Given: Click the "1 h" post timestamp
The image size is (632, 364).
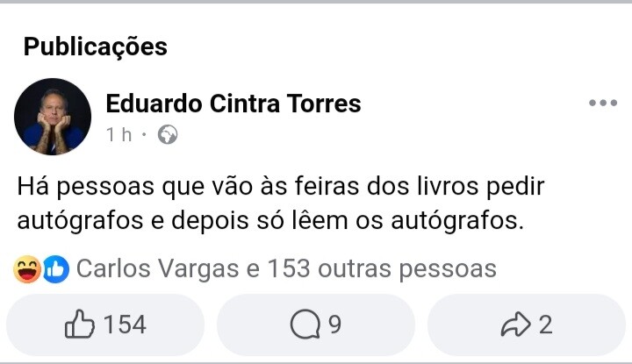Looking at the screenshot, I should point(118,135).
